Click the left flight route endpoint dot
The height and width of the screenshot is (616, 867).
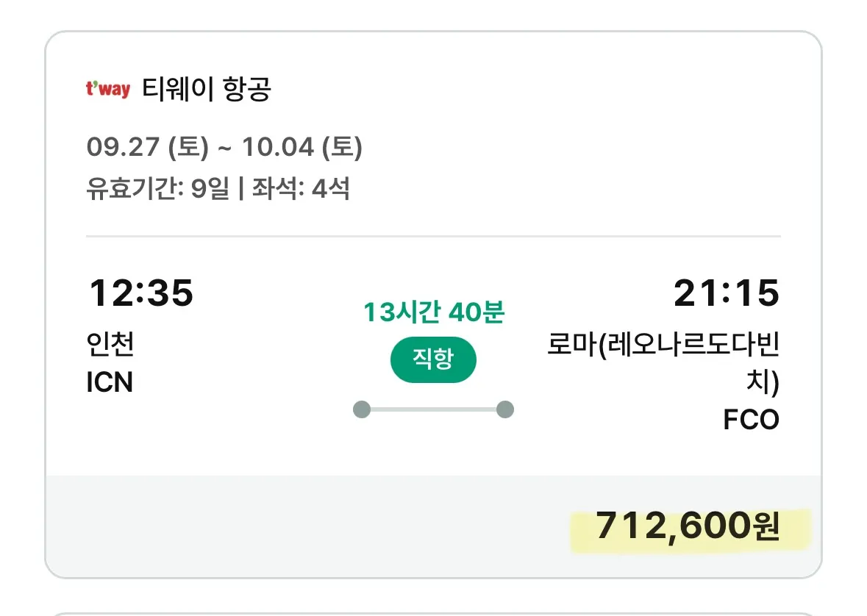point(361,407)
